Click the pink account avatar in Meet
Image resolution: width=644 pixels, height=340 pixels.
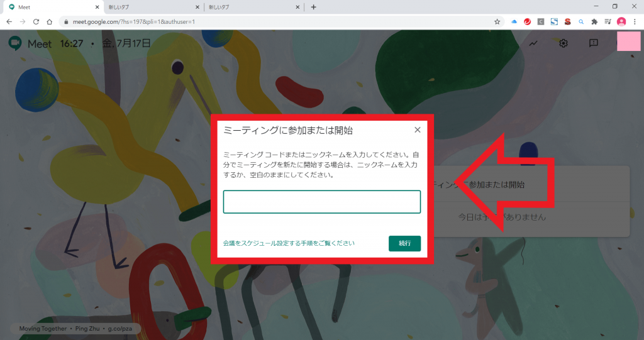pos(628,41)
